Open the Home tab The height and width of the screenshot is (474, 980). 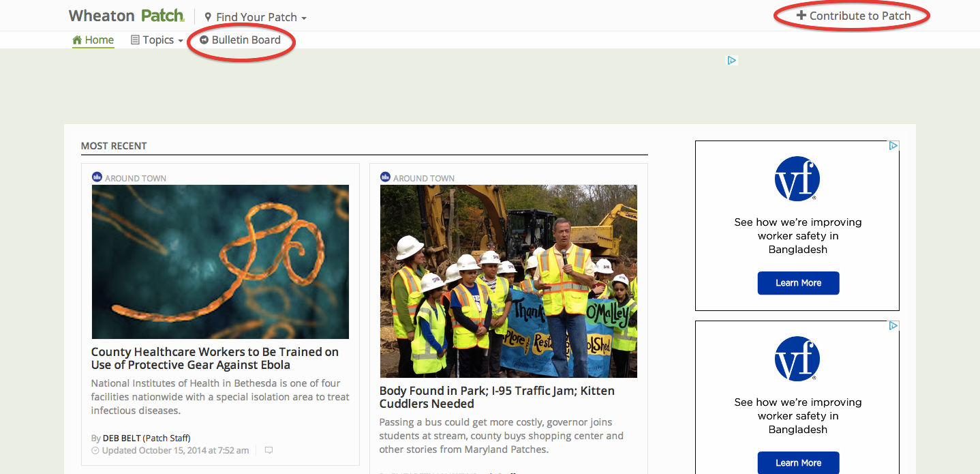click(x=93, y=40)
